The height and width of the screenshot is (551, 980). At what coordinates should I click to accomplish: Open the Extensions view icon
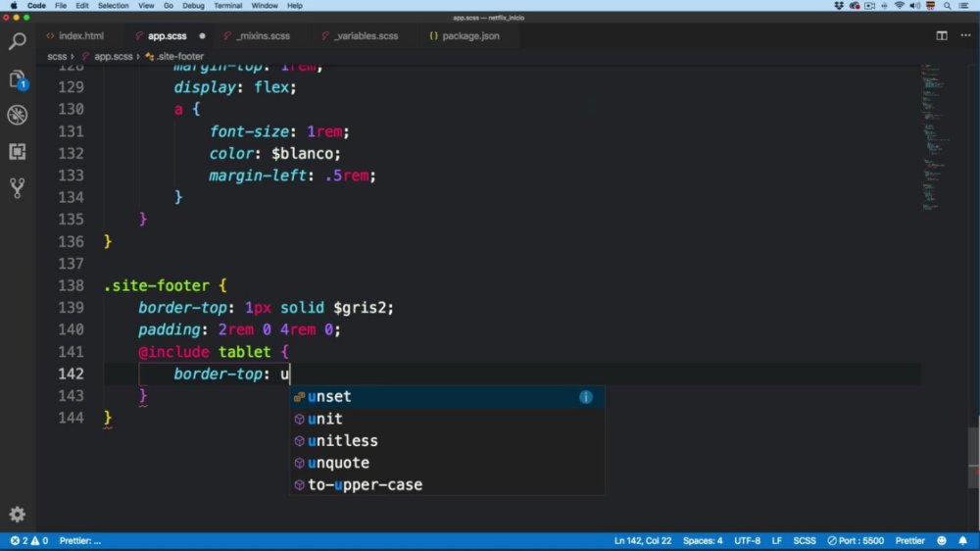coord(18,151)
